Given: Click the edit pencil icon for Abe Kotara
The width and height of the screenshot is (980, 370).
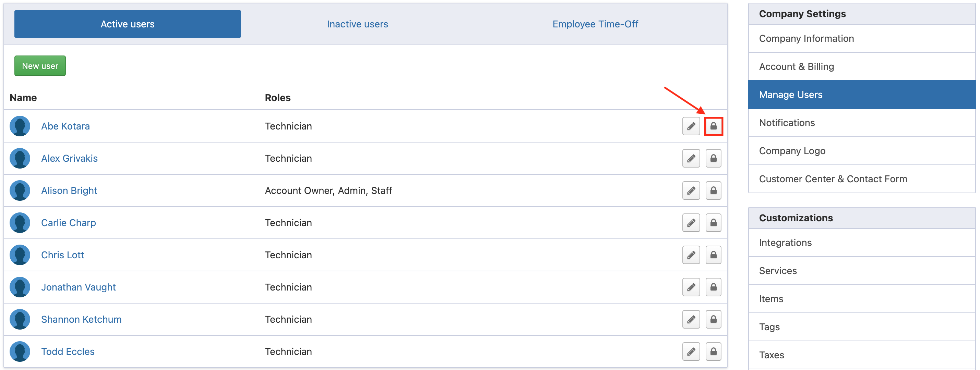Looking at the screenshot, I should click(x=691, y=126).
